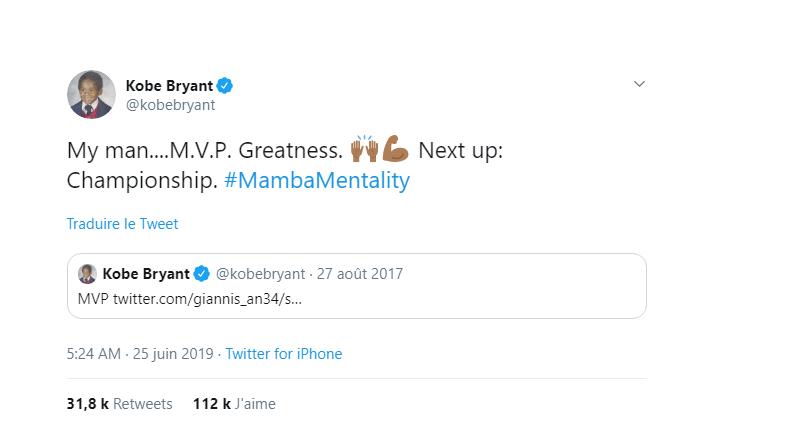Click the Traduire le Tweet link
The image size is (800, 446).
point(122,224)
